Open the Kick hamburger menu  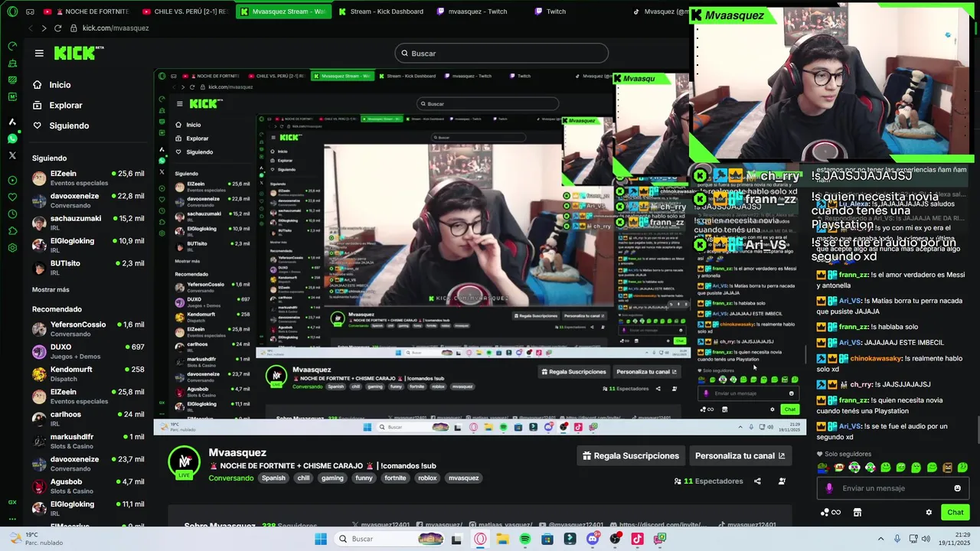39,53
